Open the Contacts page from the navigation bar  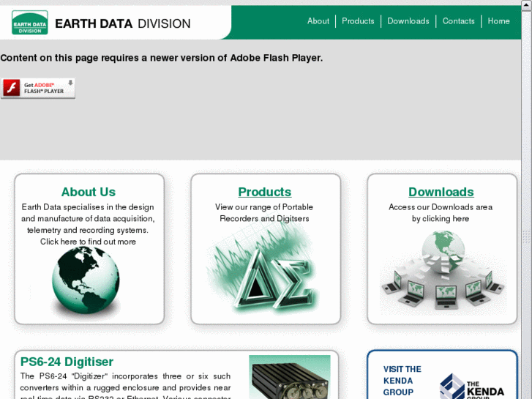point(458,21)
